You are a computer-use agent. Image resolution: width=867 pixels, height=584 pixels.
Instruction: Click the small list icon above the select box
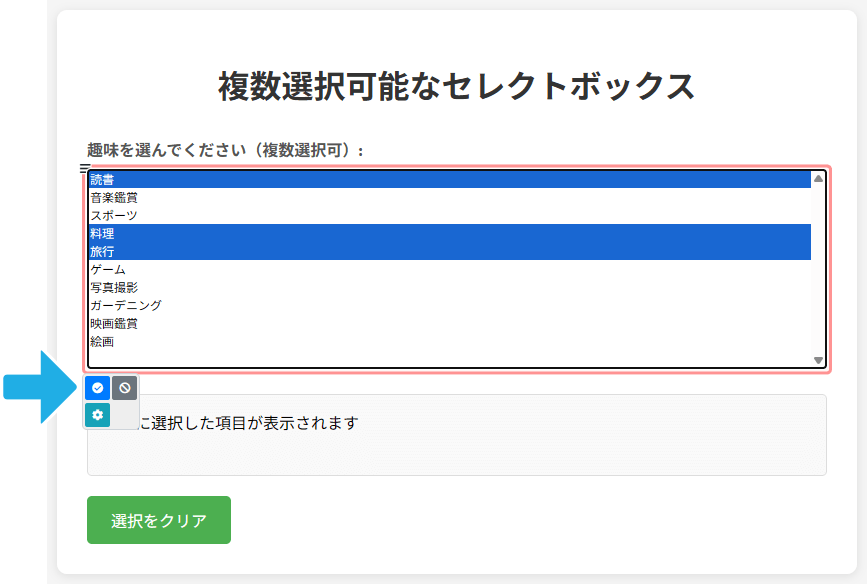click(85, 167)
